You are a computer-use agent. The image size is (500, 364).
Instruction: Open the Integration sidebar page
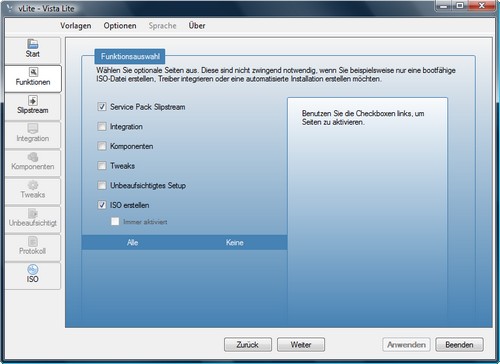click(33, 134)
